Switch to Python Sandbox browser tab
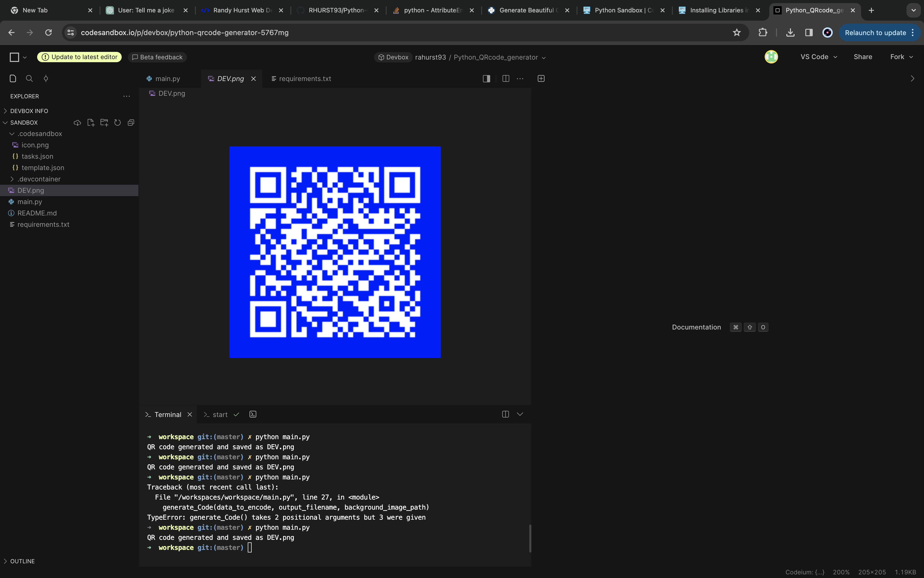 click(623, 10)
